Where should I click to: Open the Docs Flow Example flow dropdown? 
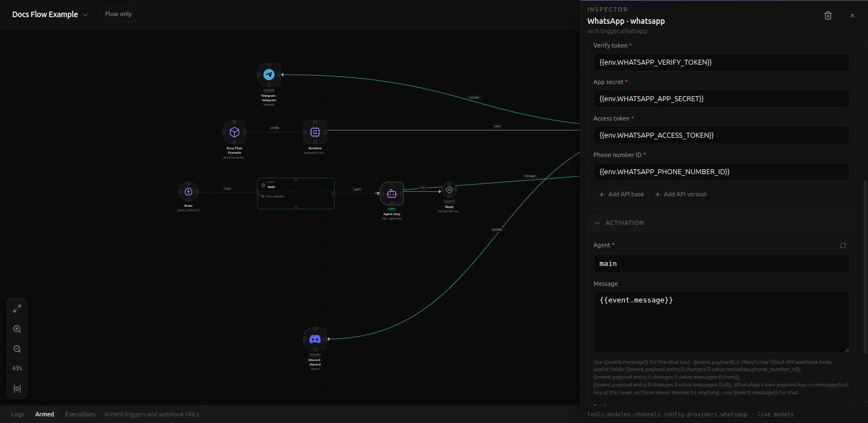point(50,14)
